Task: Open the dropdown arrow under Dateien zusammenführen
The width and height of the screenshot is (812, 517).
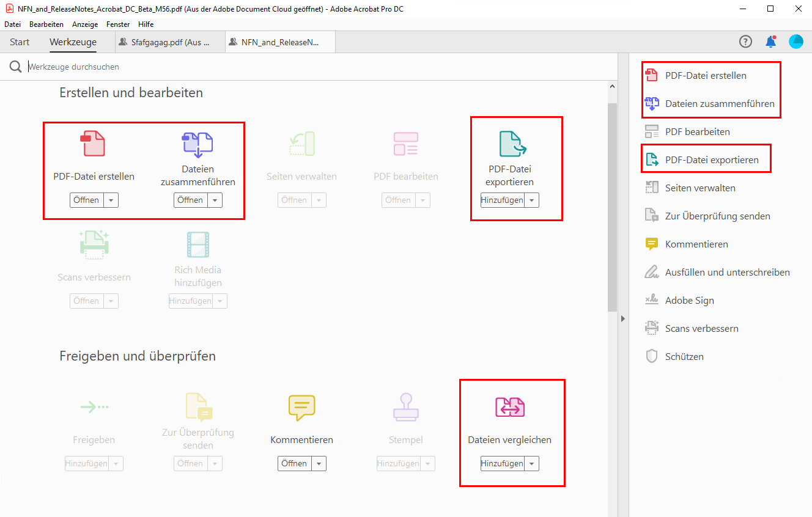Action: 215,200
